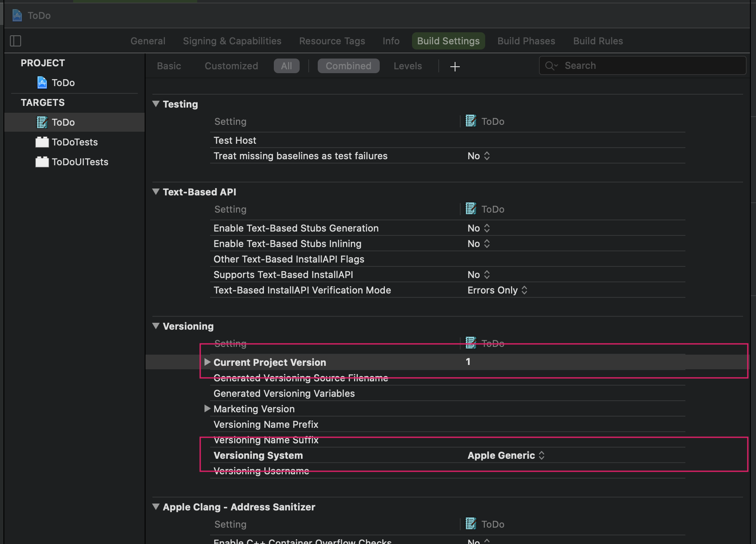Collapse the Text-Based API section

click(x=156, y=192)
